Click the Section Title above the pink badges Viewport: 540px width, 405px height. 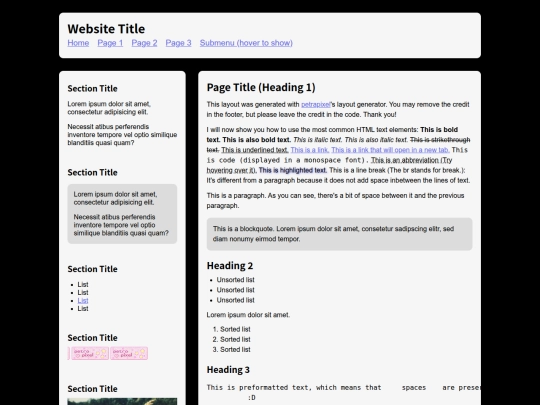[92, 338]
